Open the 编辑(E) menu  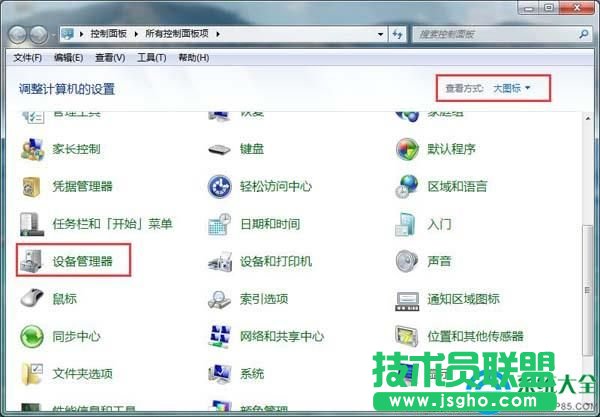(x=68, y=58)
